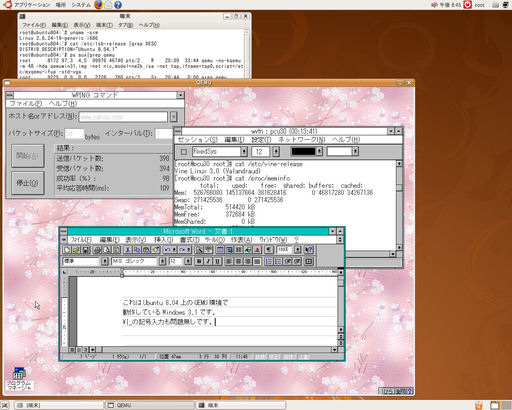Toggle Underline formatting in Word
Viewport: 512px width, 410px height.
(x=218, y=262)
